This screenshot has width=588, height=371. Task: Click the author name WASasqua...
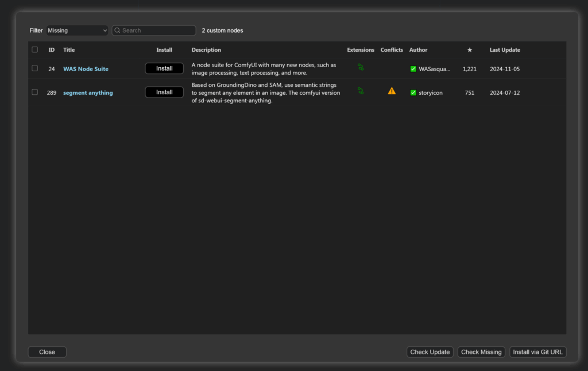pyautogui.click(x=434, y=69)
